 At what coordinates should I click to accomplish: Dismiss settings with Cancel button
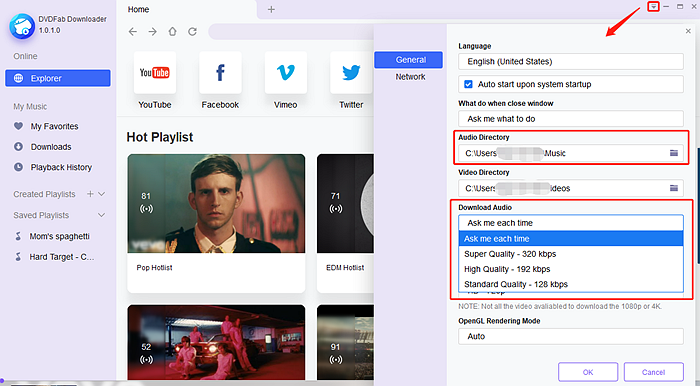[653, 372]
